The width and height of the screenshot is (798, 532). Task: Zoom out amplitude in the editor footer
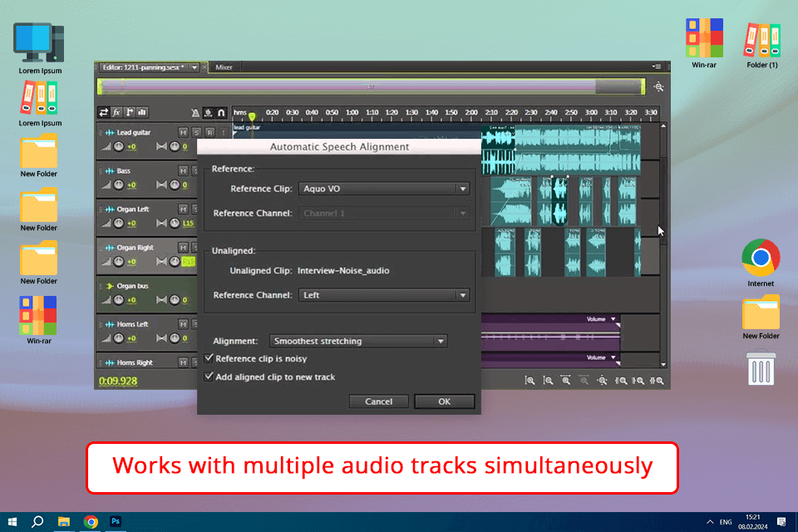pos(548,381)
